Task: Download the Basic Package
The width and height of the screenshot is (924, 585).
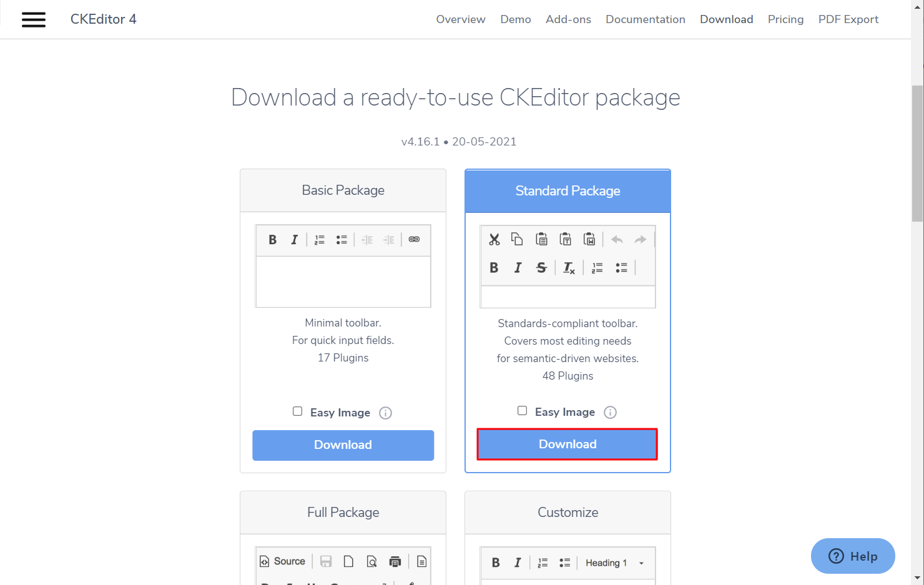Action: coord(343,445)
